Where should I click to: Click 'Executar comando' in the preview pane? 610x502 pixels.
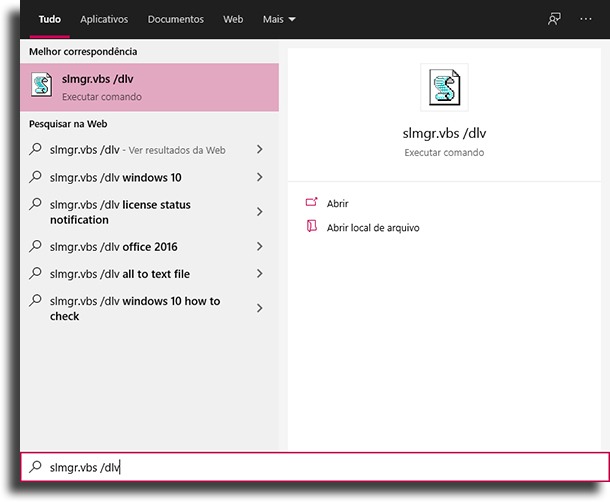pos(444,153)
